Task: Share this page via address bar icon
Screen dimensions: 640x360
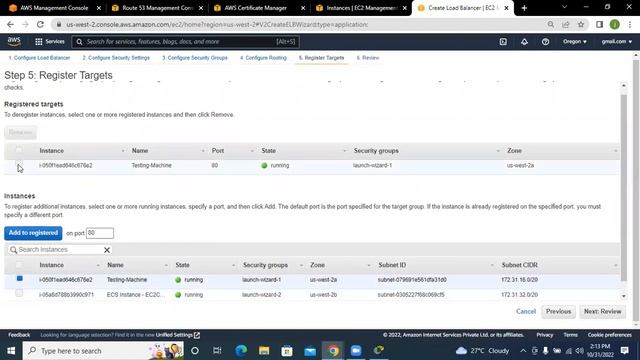Action: (x=566, y=24)
